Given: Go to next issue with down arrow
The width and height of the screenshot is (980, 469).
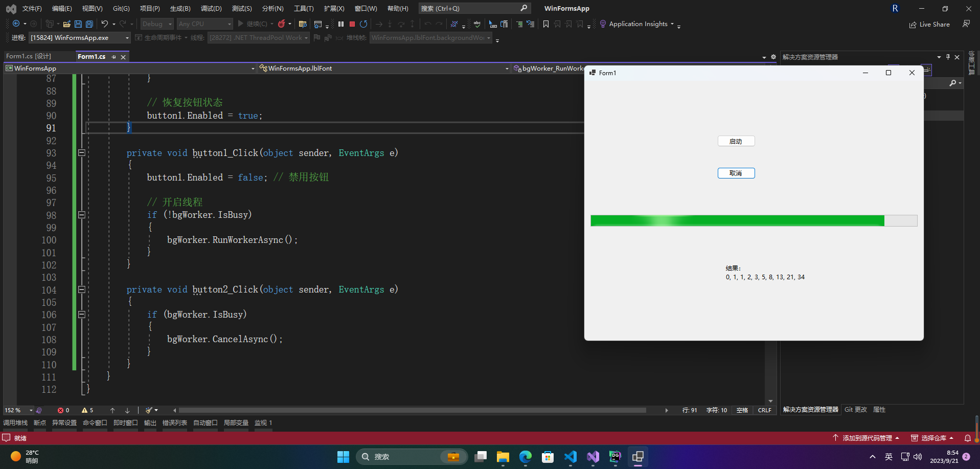Looking at the screenshot, I should click(127, 410).
